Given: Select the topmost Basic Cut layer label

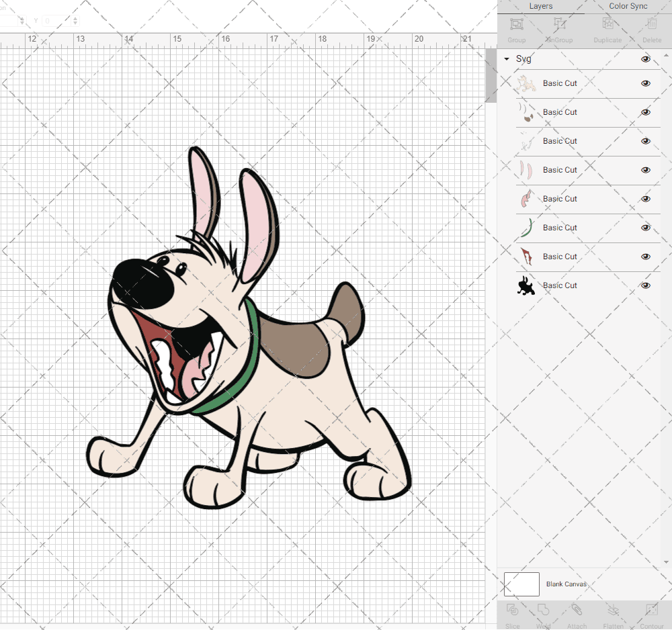Looking at the screenshot, I should (x=560, y=83).
